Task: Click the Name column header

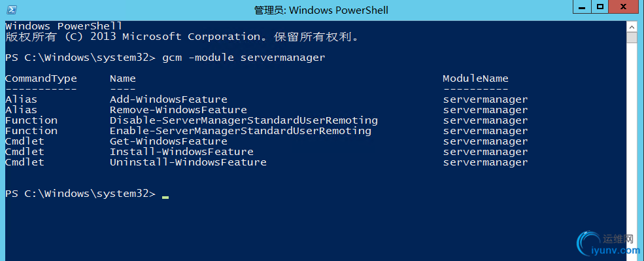Action: (x=123, y=78)
